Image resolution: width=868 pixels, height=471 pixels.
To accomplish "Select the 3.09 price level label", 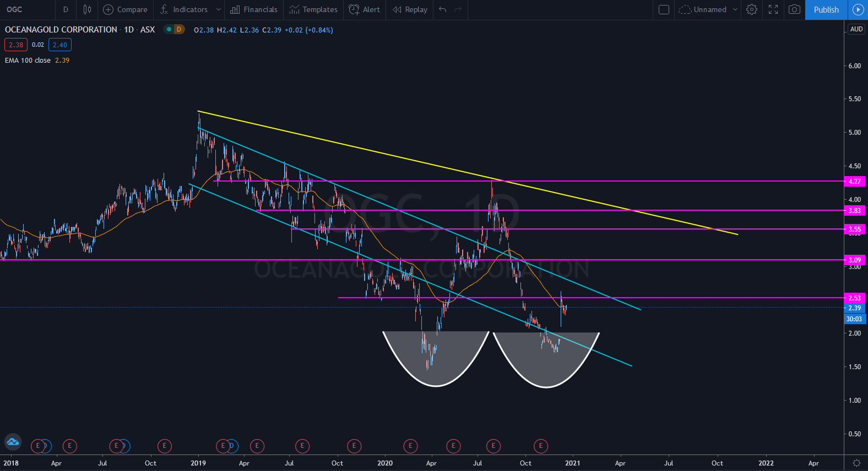I will [x=854, y=260].
